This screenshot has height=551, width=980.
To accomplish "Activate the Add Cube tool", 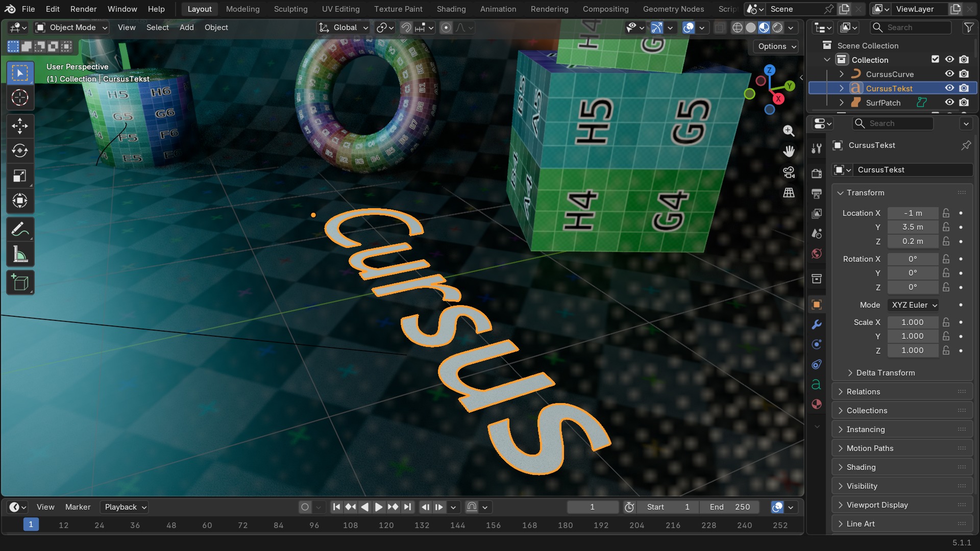I will 20,283.
